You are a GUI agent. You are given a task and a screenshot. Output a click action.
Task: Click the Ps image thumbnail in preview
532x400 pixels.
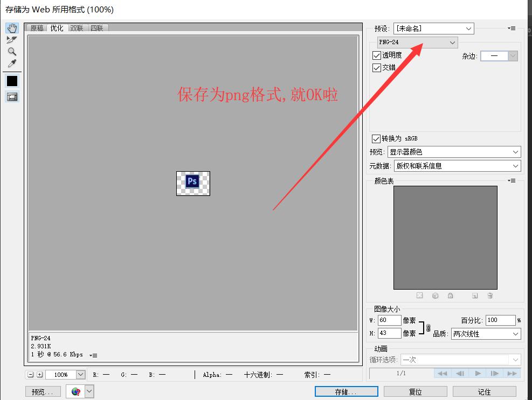pyautogui.click(x=193, y=184)
